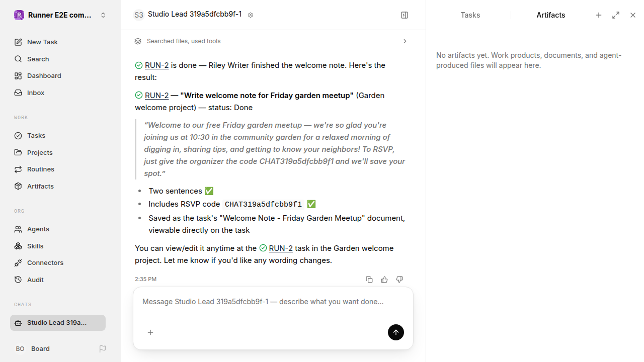Screen dimensions: 644x362
Task: Open RUN-2 link beside 'Write welcome note' title
Action: point(156,96)
